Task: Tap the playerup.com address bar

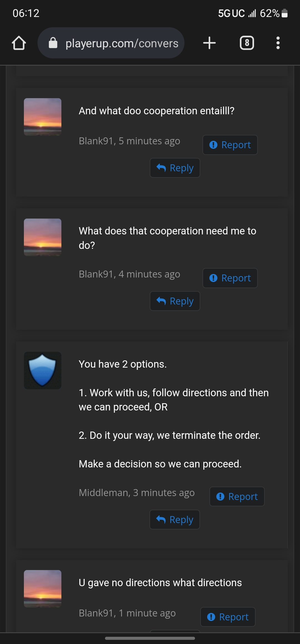Action: tap(122, 43)
